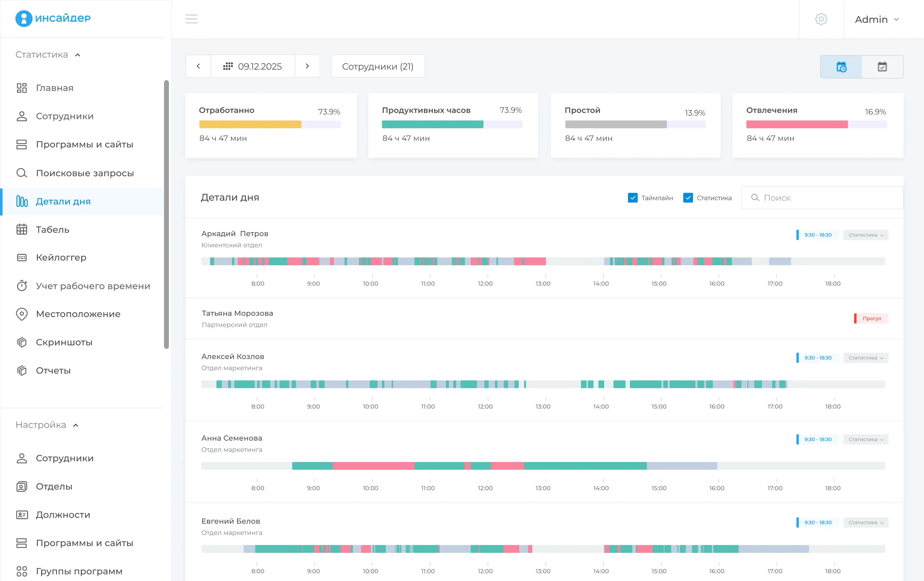Image resolution: width=924 pixels, height=581 pixels.
Task: Go to previous date with left arrow
Action: coord(198,66)
